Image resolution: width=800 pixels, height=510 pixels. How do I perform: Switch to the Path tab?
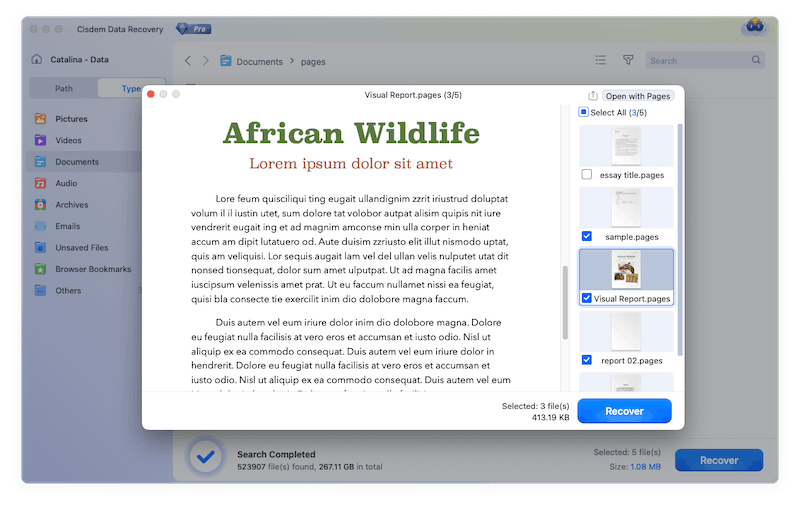click(x=64, y=88)
